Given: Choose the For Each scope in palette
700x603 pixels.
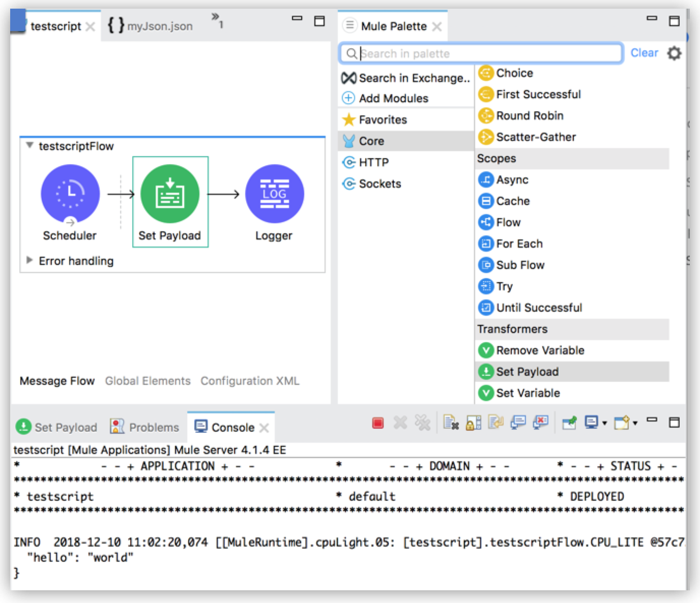Looking at the screenshot, I should pyautogui.click(x=519, y=244).
